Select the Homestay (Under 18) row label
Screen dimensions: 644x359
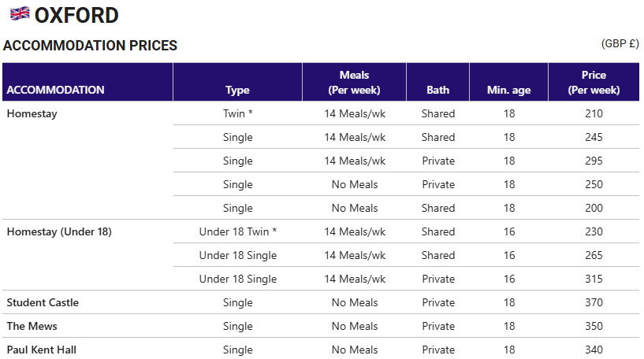click(x=59, y=231)
